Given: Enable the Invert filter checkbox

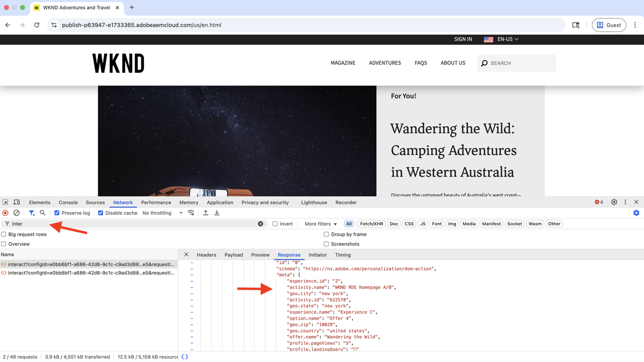Looking at the screenshot, I should (x=275, y=224).
